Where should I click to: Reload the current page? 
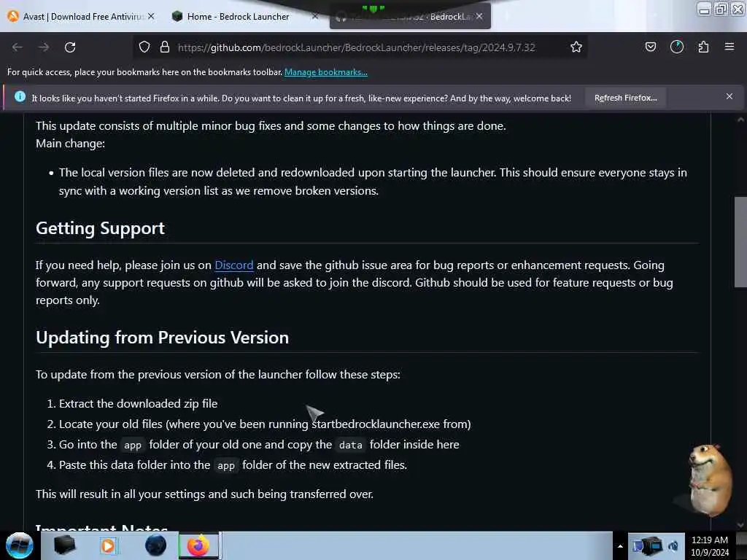pos(70,47)
